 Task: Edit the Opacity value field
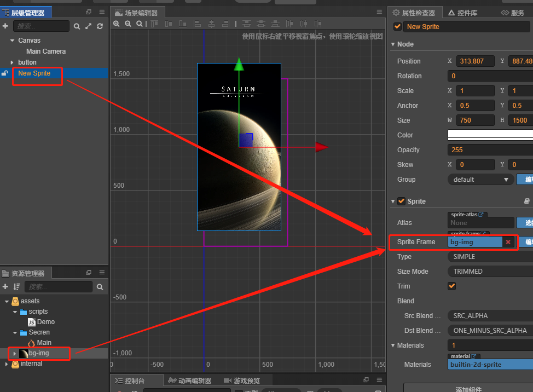(490, 150)
